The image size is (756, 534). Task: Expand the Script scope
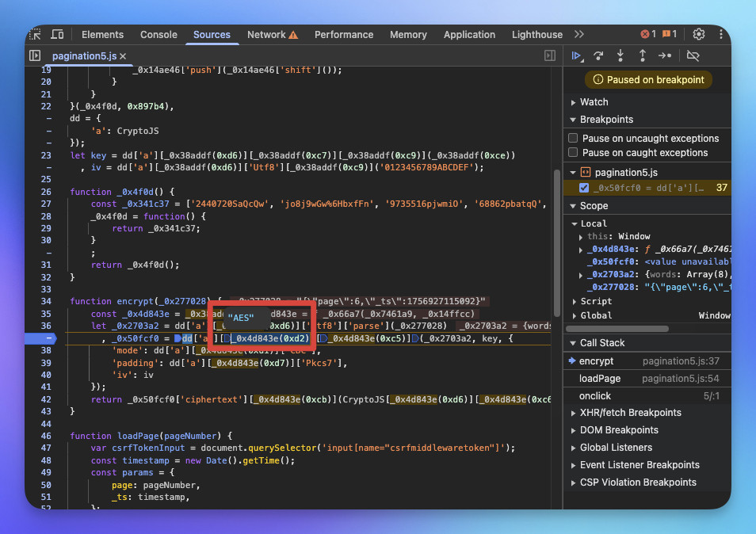coord(575,301)
